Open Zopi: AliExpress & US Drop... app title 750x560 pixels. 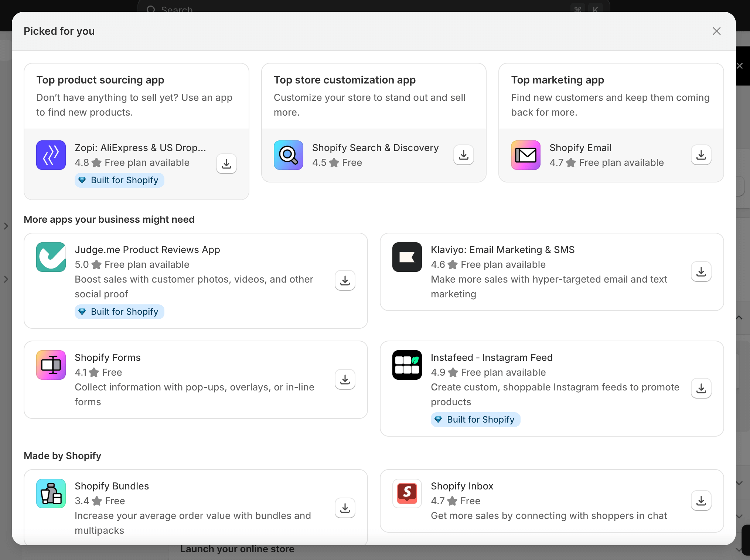coord(140,148)
